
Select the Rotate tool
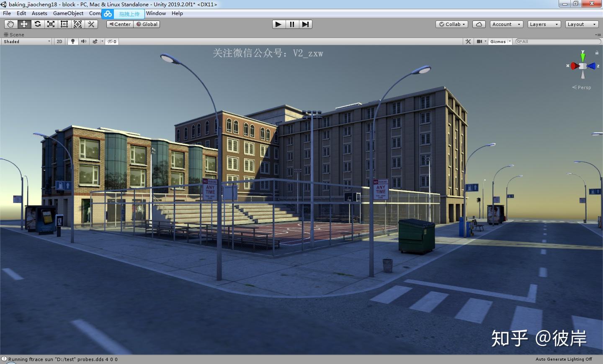point(37,24)
